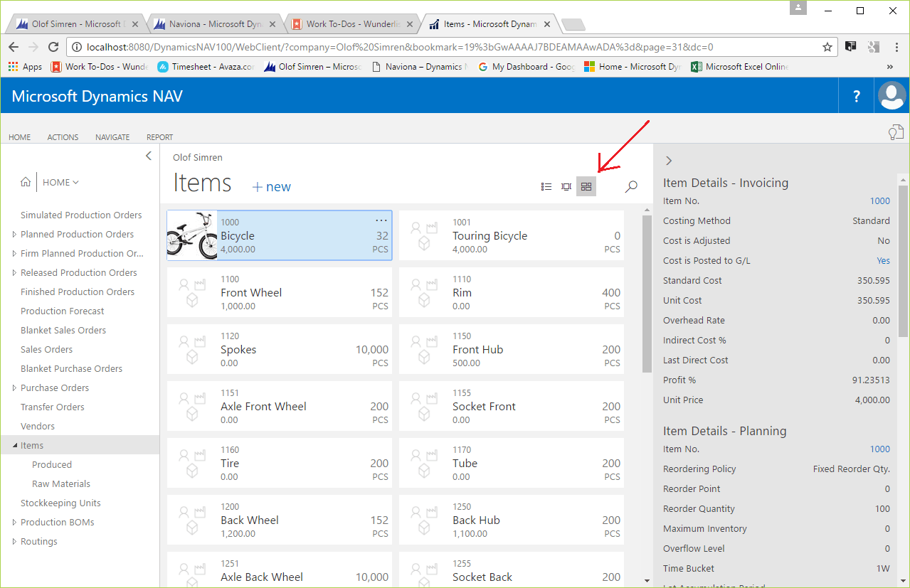Select Produced under Items

(x=52, y=464)
